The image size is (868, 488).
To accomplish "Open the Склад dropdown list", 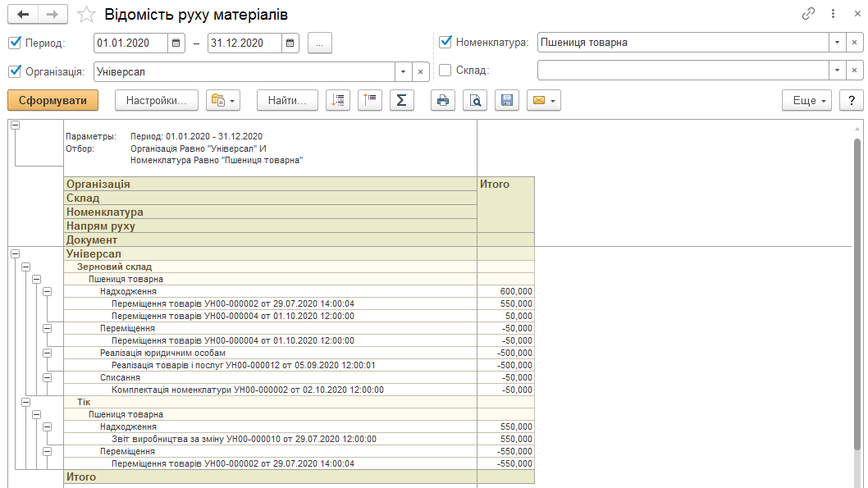I will click(837, 71).
